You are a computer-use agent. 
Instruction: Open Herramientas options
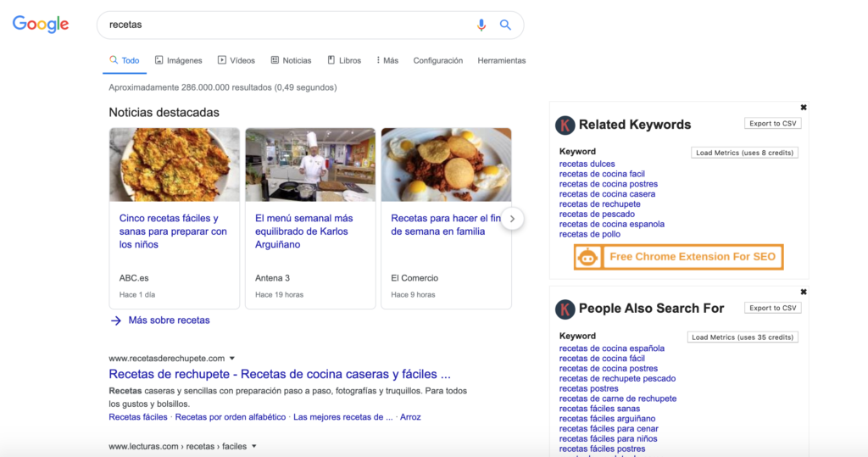coord(502,60)
